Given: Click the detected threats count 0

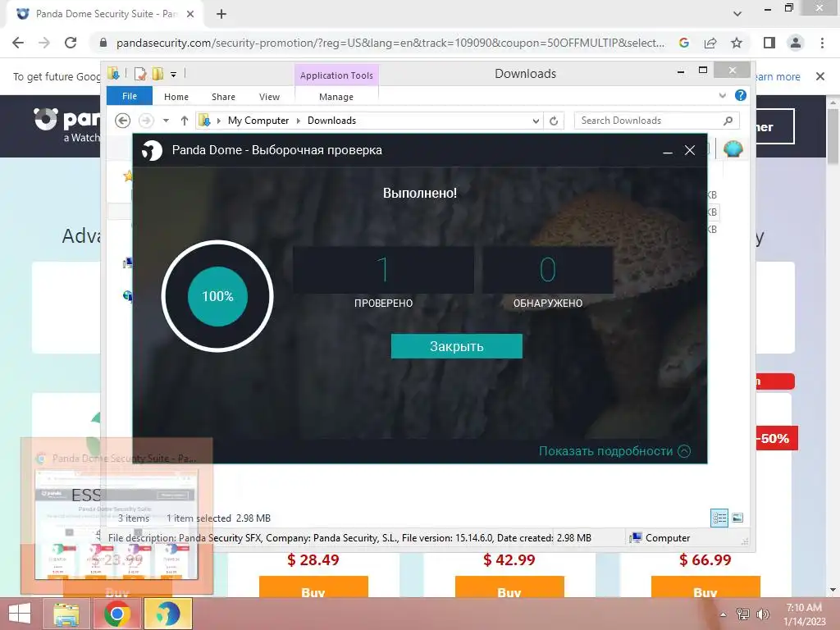Looking at the screenshot, I should [x=547, y=269].
